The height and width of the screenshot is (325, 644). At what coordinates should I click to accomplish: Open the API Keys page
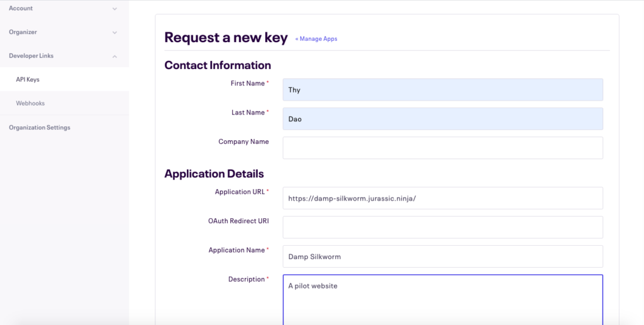pyautogui.click(x=28, y=80)
